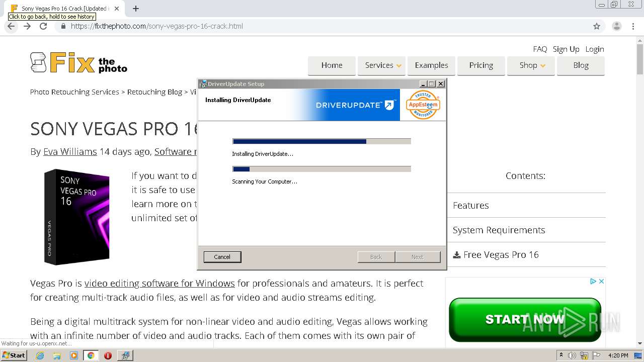Click the 4:20 PM clock

618,355
